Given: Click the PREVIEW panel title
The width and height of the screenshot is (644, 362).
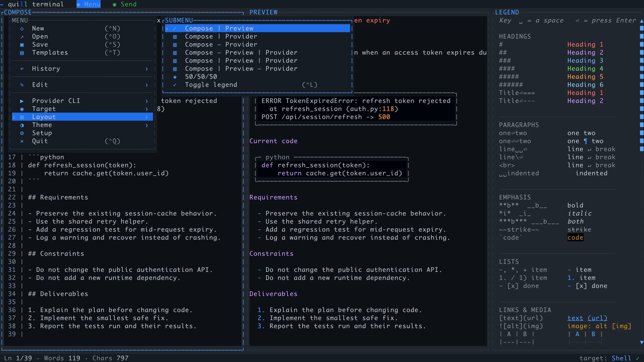Looking at the screenshot, I should 263,12.
